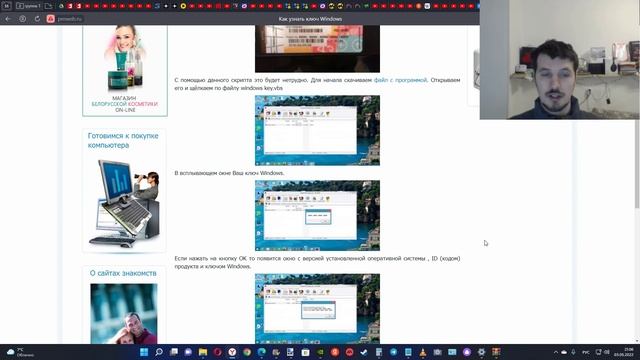The width and height of the screenshot is (640, 360).
Task: Open the Opera browser taskbar icon
Action: tap(218, 352)
